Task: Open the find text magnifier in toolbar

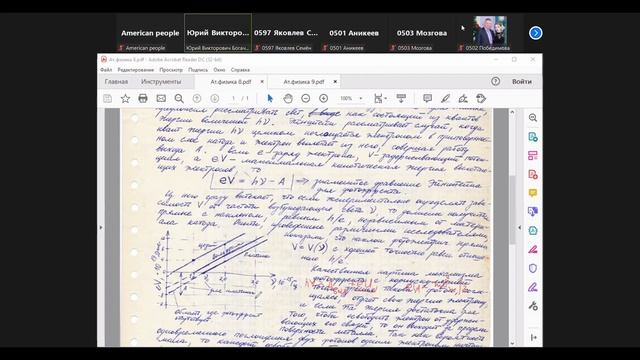Action: pos(179,98)
